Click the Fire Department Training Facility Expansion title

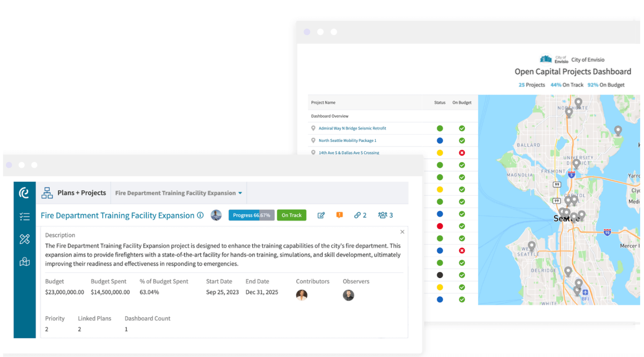tap(117, 215)
